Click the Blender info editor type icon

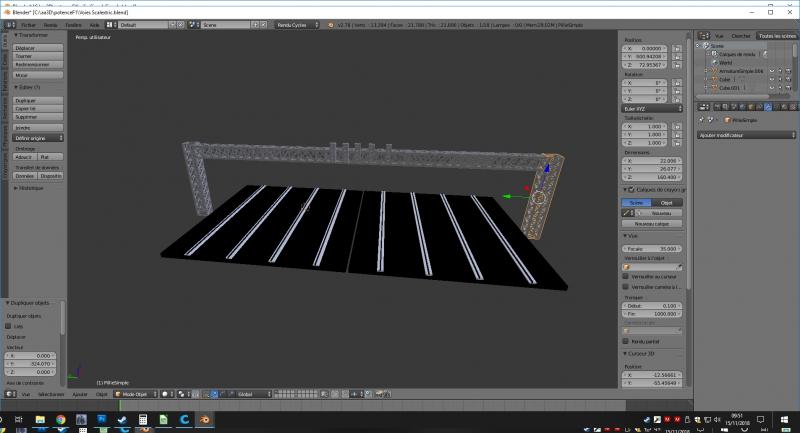pos(9,23)
